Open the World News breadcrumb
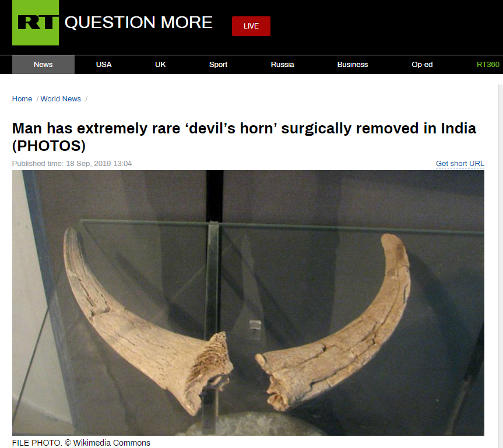This screenshot has height=448, width=503. click(61, 99)
